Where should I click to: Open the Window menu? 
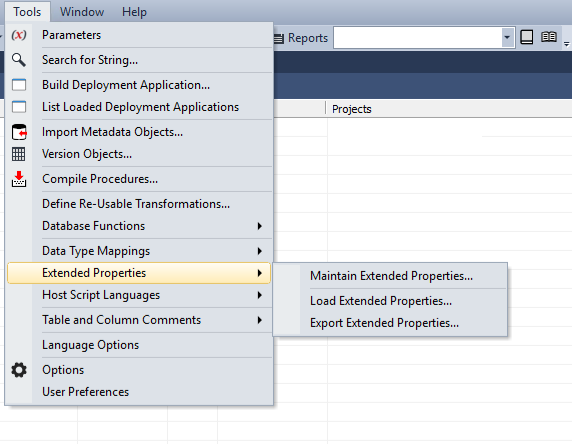click(82, 12)
